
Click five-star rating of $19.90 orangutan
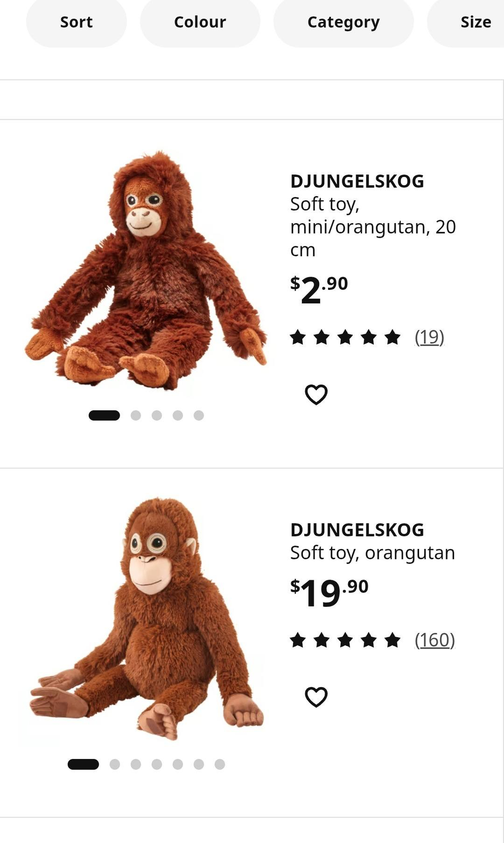tap(345, 640)
